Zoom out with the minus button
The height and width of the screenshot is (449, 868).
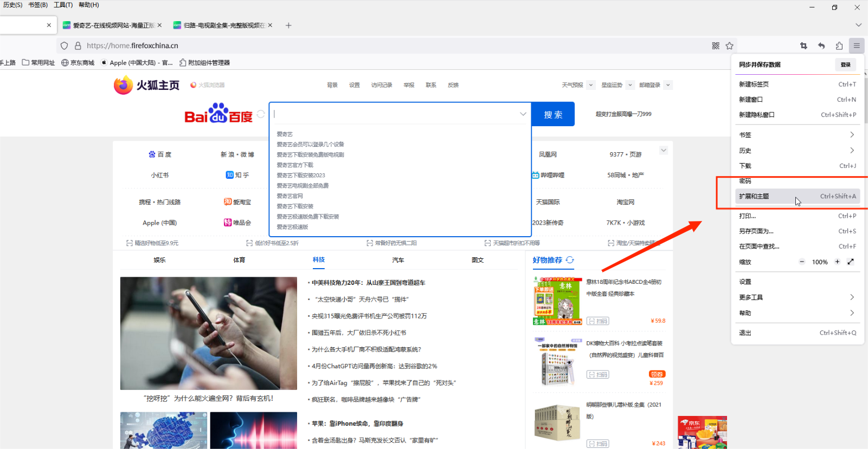point(802,262)
